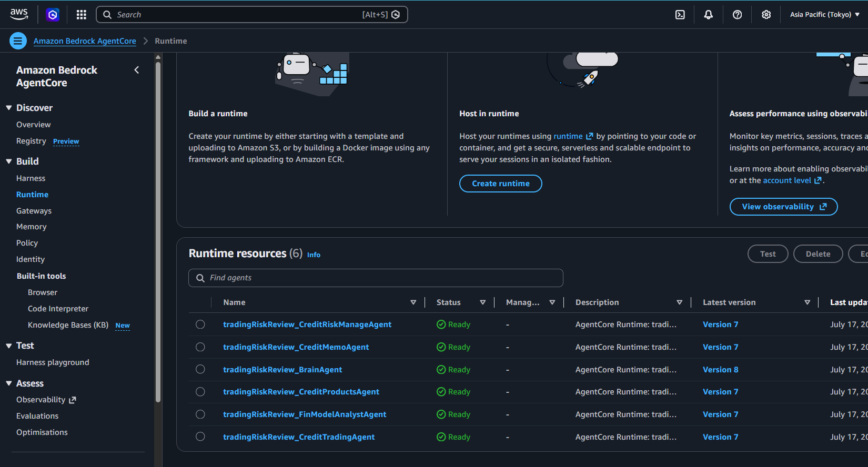Screen dimensions: 868x467
Task: Click the magnifier icon in Find agents
Action: 200,278
